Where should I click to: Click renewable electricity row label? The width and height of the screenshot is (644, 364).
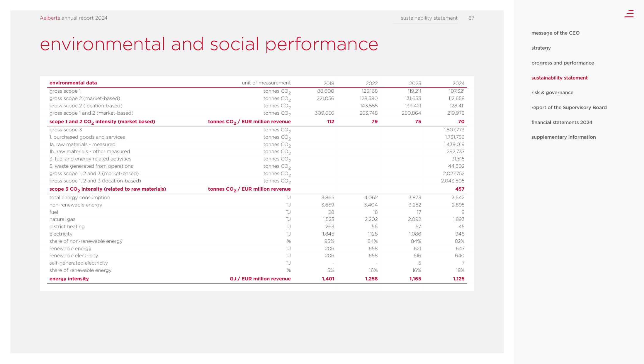[74, 255]
